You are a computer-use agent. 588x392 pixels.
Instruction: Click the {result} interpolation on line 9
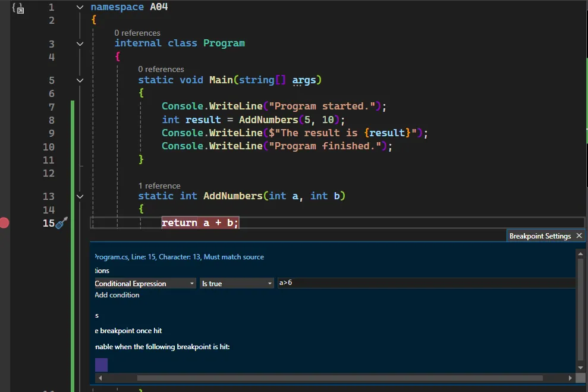(x=388, y=133)
